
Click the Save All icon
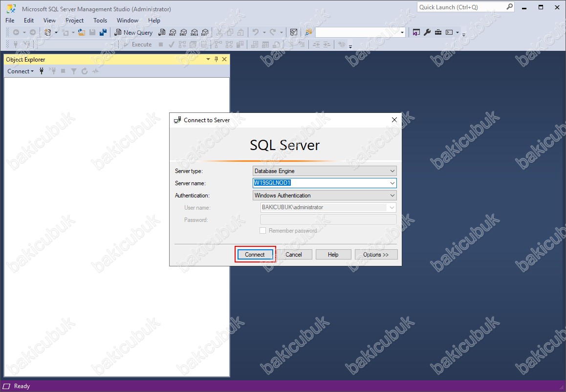tap(103, 32)
